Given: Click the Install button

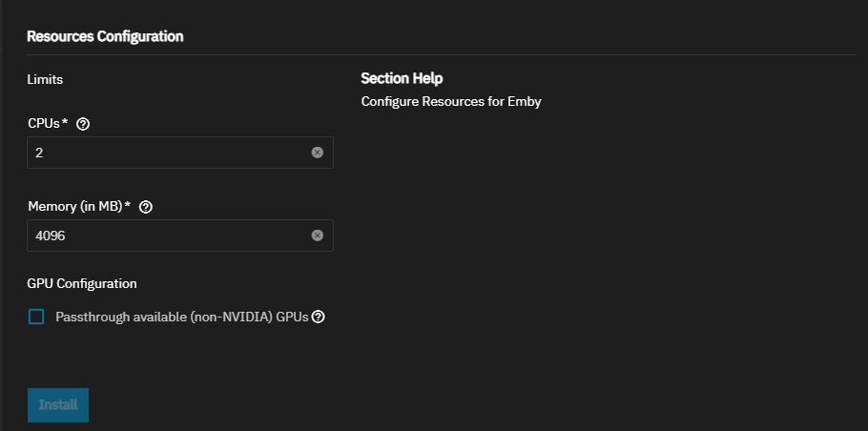Looking at the screenshot, I should tap(58, 405).
